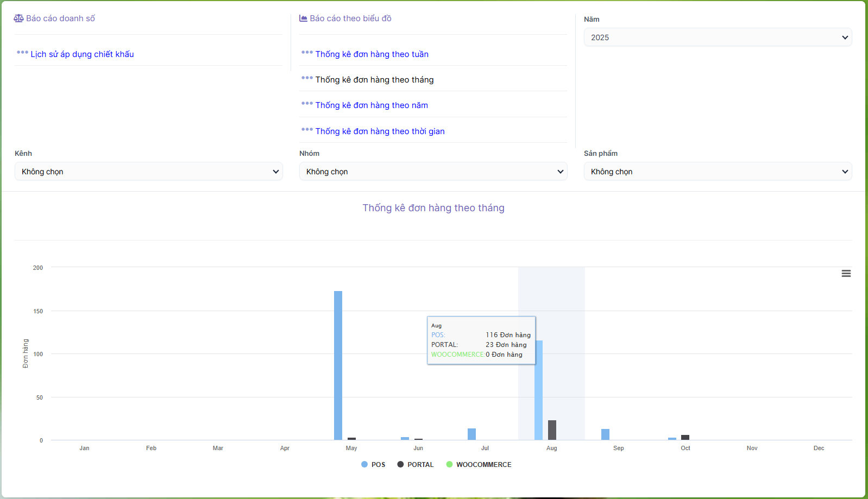Click the dots icon before Thống kê theo thời gian
The image size is (868, 499).
[307, 130]
